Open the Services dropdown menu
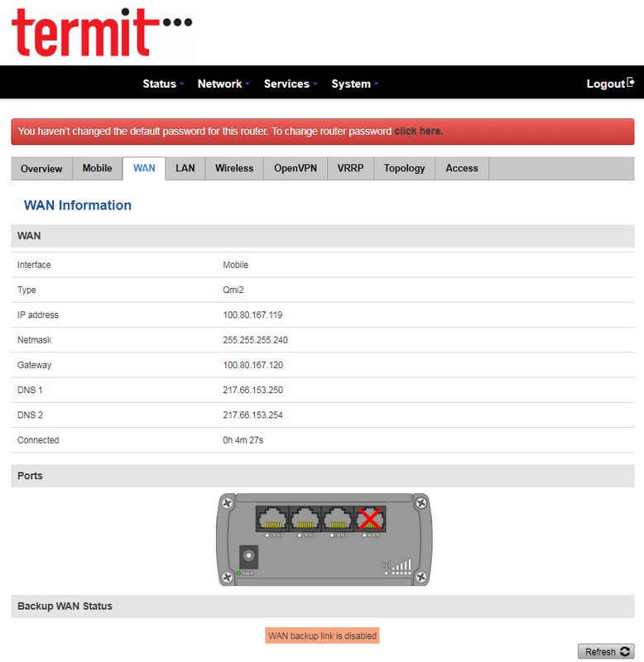The width and height of the screenshot is (644, 662). tap(291, 84)
